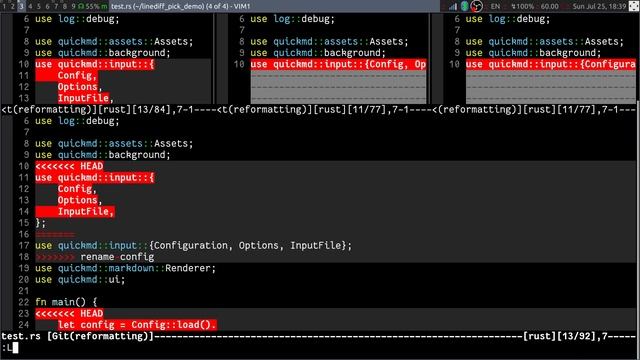Screen dimensions: 640x360
Task: Click 'use quickmd::markdown::Renderer;' on line 19
Action: click(125, 268)
